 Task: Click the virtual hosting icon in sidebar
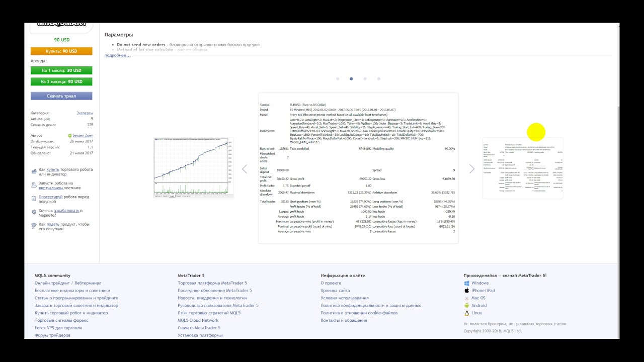coord(34,185)
